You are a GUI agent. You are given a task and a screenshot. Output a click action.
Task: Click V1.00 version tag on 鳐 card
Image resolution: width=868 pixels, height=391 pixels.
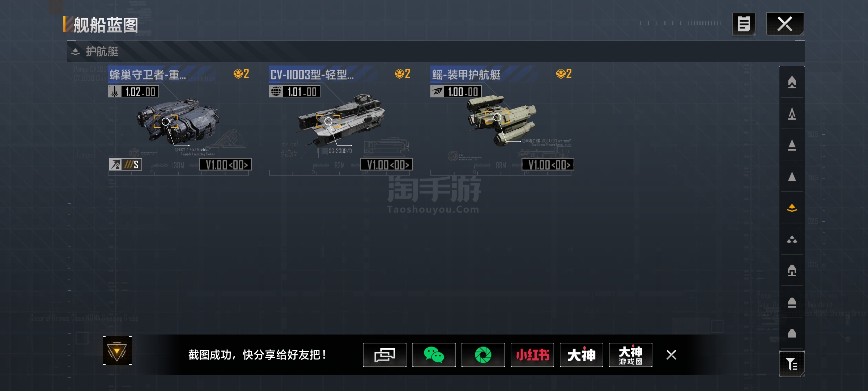point(548,165)
